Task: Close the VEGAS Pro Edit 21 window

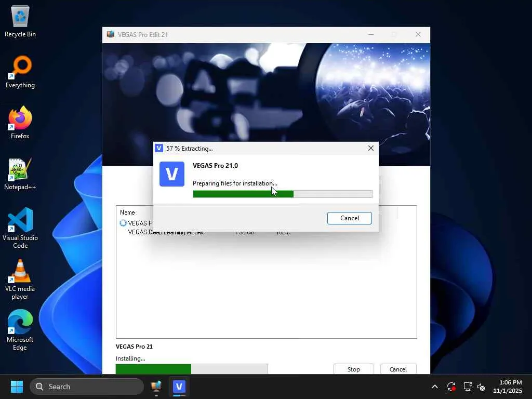Action: (418, 35)
